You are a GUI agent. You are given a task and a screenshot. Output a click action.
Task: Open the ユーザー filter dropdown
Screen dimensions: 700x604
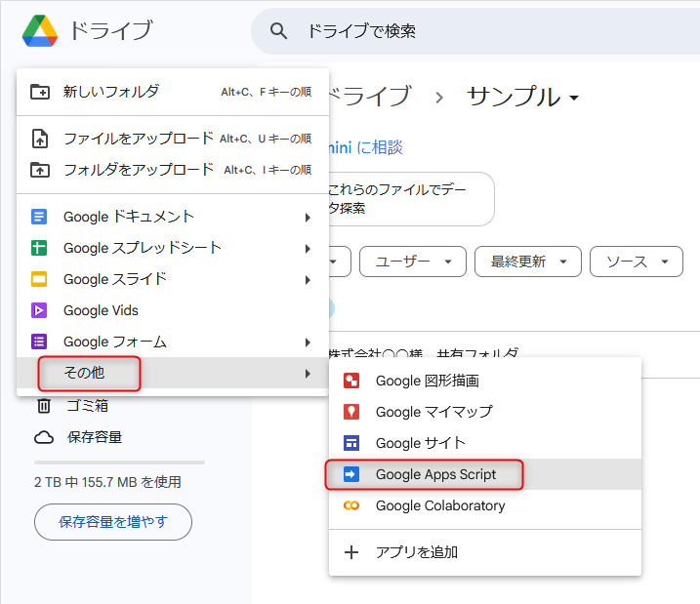413,262
